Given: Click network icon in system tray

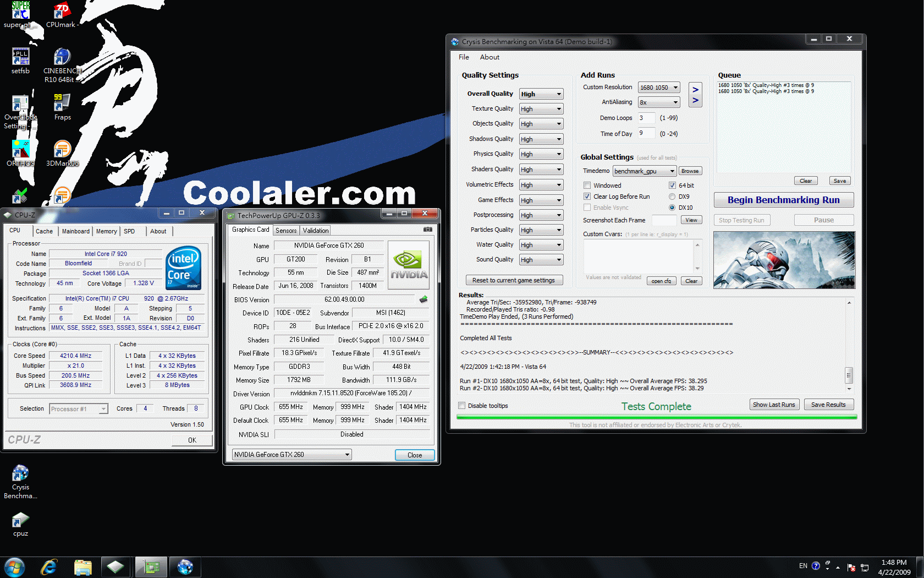Looking at the screenshot, I should [x=865, y=568].
